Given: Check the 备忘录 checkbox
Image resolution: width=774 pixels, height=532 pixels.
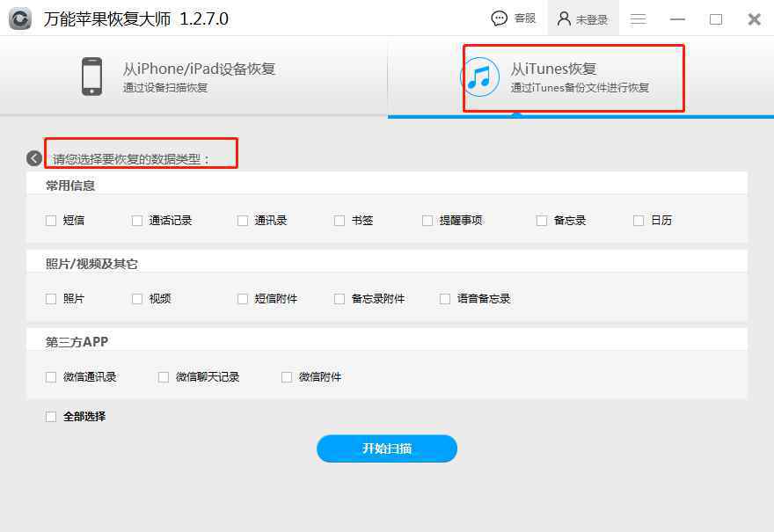Looking at the screenshot, I should [x=542, y=221].
